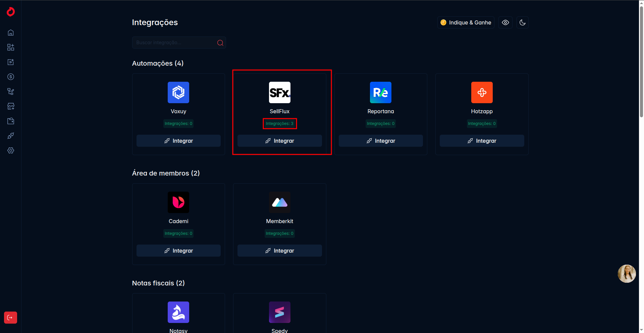Click Integrar under Hotzapp
Viewport: 644px width, 333px height.
482,141
